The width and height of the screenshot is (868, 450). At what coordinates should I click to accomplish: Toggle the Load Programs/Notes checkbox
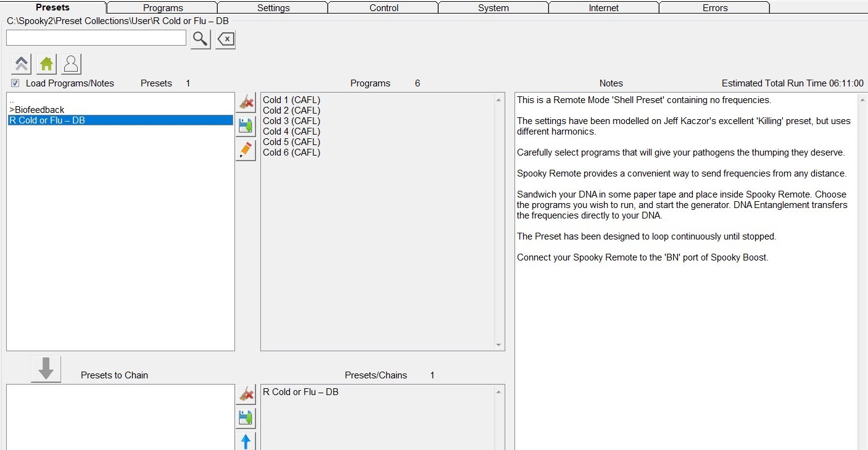point(15,83)
